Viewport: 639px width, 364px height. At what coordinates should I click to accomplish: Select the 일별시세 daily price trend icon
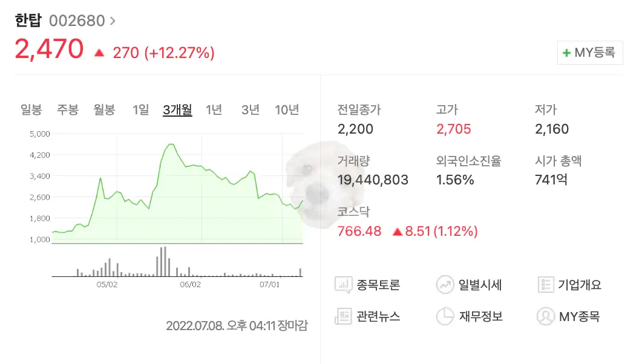click(x=446, y=284)
